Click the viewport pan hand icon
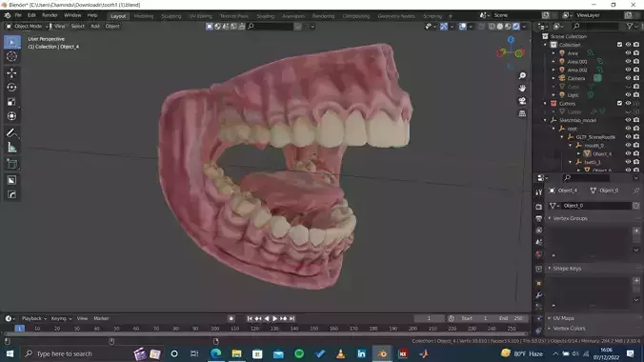 coord(522,88)
